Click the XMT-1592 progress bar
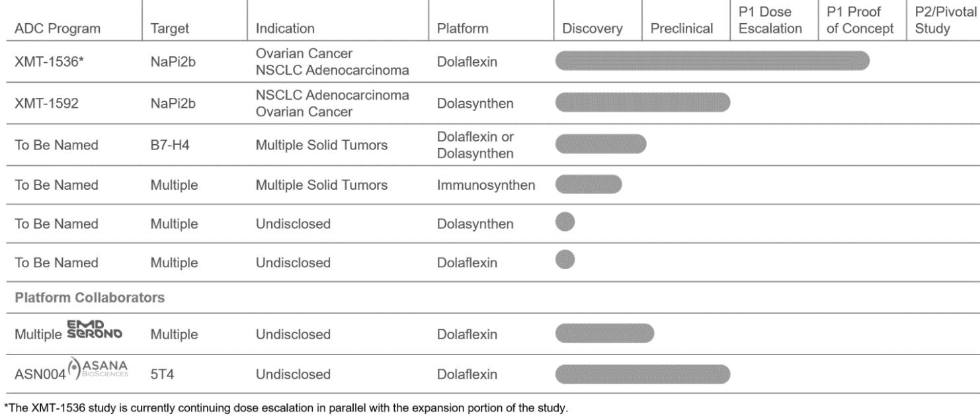 click(x=643, y=103)
